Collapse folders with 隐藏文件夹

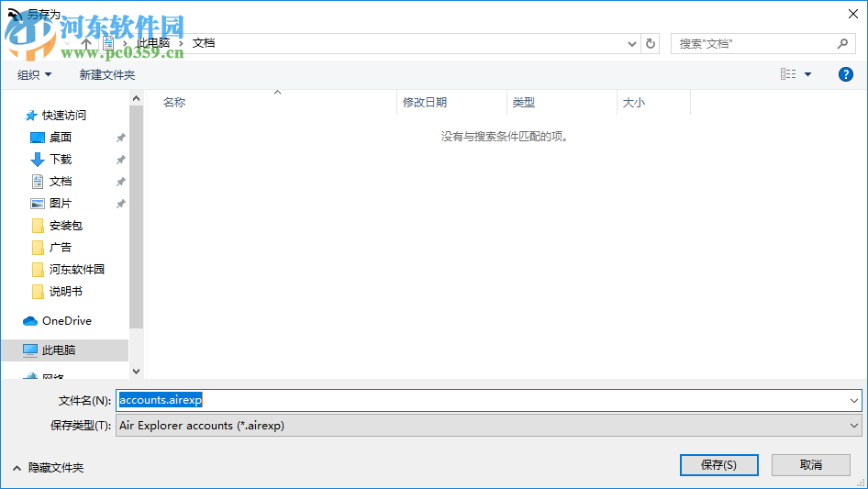pos(48,468)
